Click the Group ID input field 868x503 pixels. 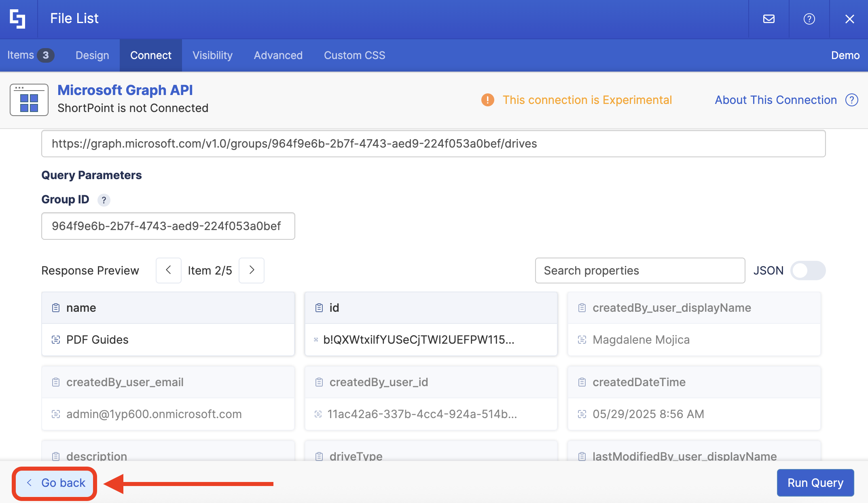168,226
